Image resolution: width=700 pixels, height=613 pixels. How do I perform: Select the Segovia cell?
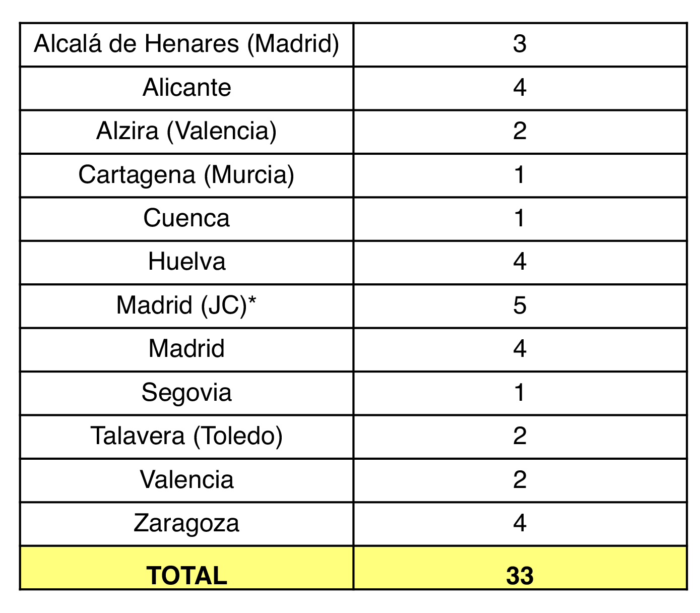[x=186, y=393]
